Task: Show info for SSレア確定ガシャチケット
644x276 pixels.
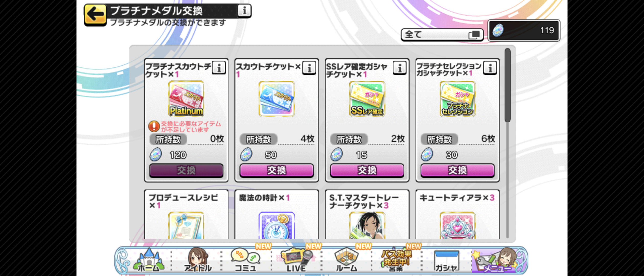Action: coord(400,68)
